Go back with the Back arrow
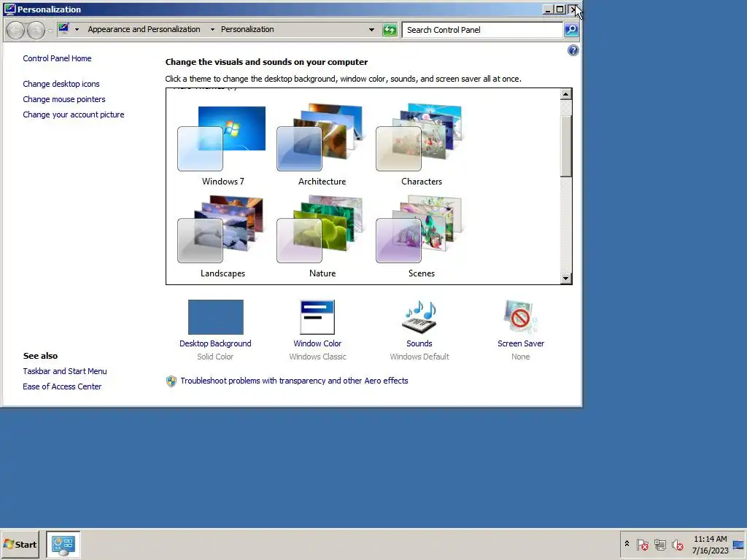Screen dimensions: 747x560 click(x=16, y=30)
